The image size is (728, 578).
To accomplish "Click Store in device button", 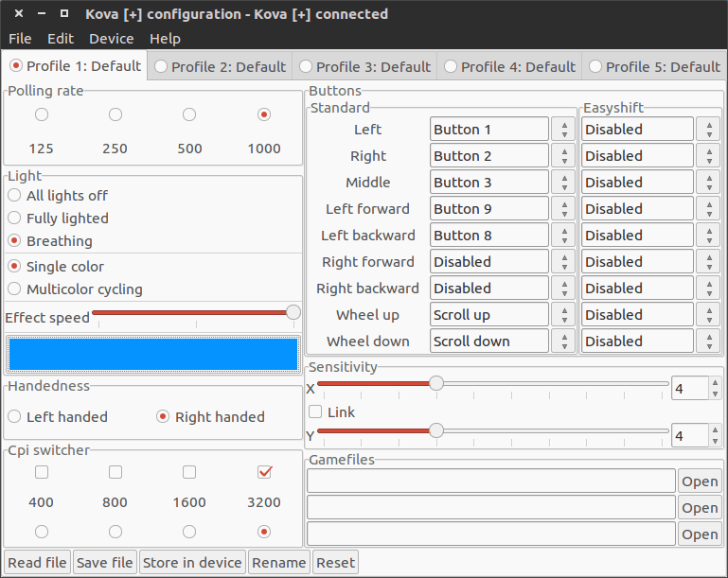I will click(192, 563).
